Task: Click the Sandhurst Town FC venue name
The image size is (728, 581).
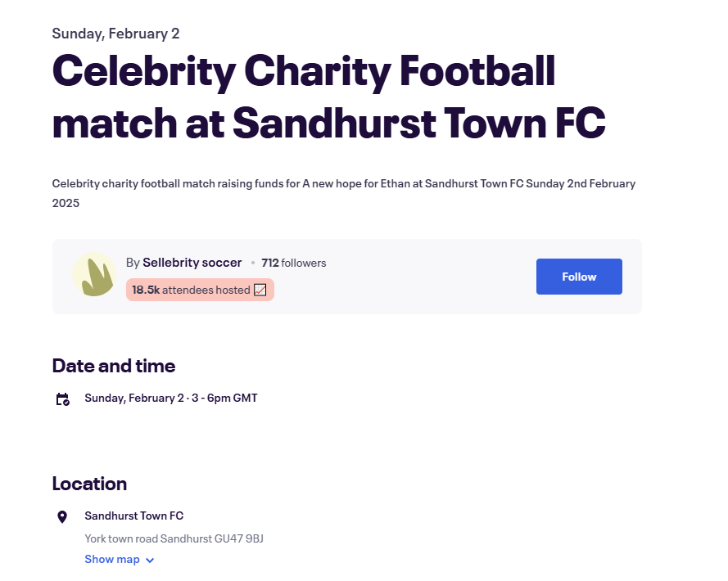Action: pyautogui.click(x=133, y=516)
